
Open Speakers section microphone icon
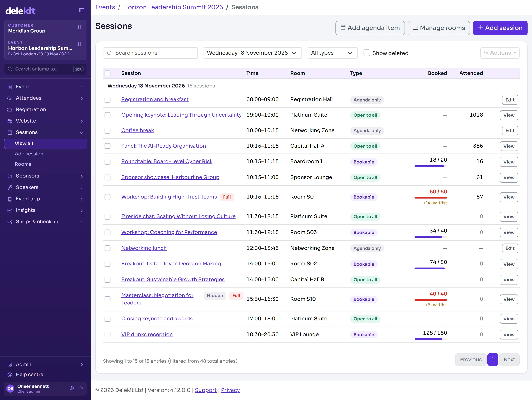click(x=10, y=187)
